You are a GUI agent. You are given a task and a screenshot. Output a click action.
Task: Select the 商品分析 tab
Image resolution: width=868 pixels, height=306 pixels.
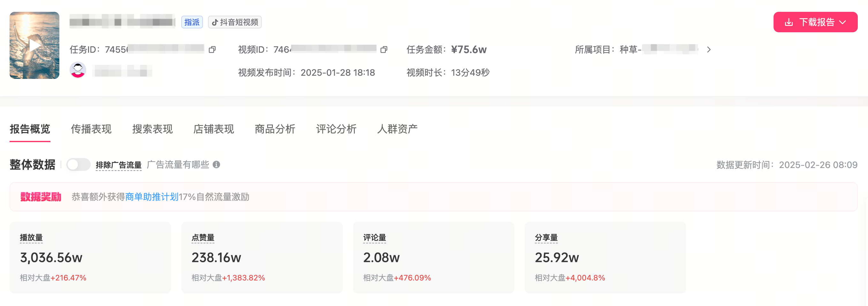pos(275,129)
